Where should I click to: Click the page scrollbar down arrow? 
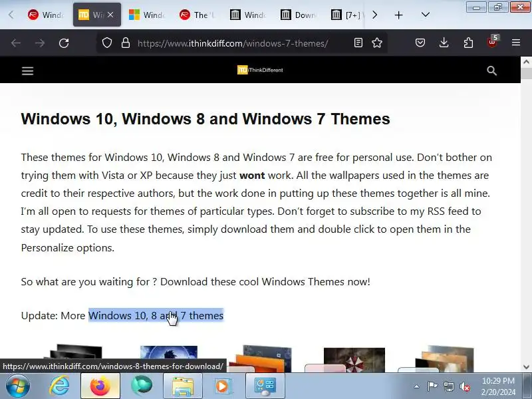(526, 367)
